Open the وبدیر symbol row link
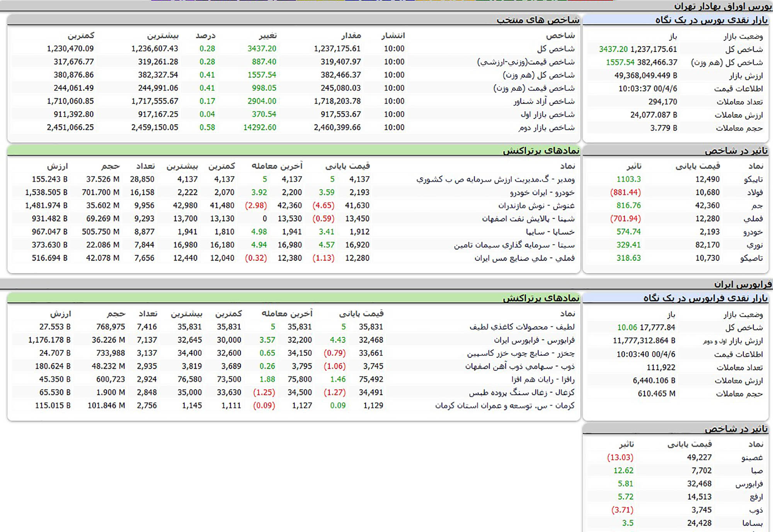Viewport: 773px width, 532px height. (x=495, y=179)
